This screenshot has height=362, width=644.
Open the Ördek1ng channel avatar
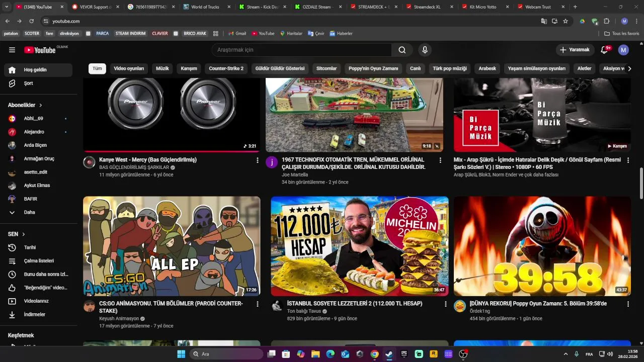[x=460, y=306]
